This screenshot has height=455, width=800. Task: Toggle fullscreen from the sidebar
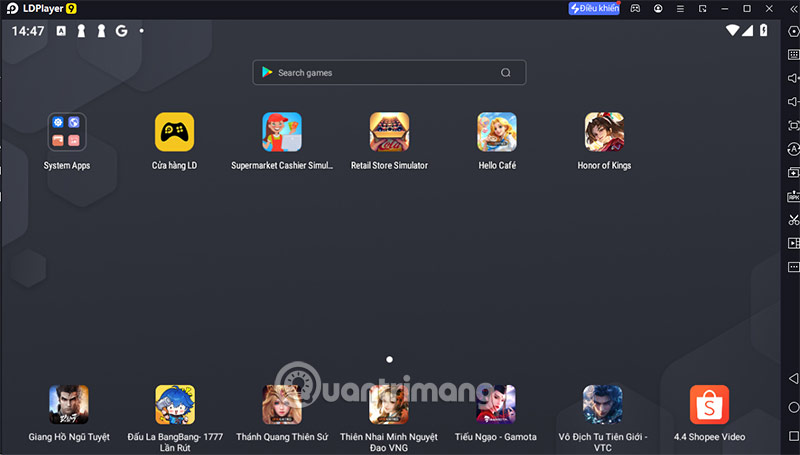pyautogui.click(x=793, y=125)
